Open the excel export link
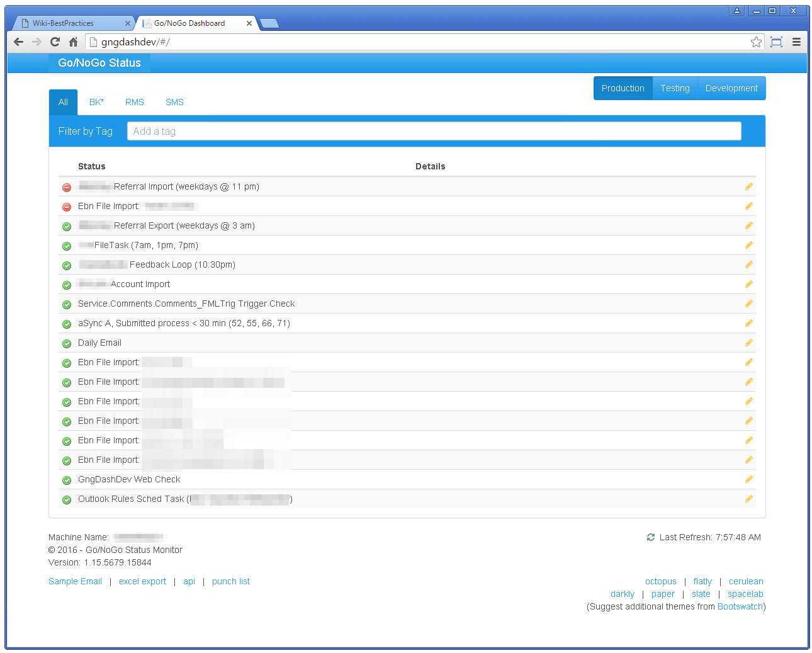Viewport: 812px width, 653px height. [x=142, y=581]
